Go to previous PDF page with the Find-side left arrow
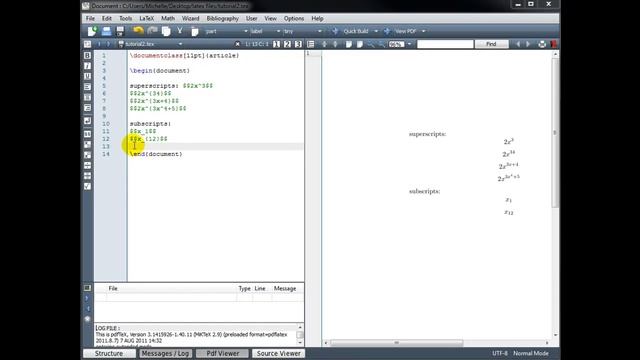640x360 pixels. point(518,44)
